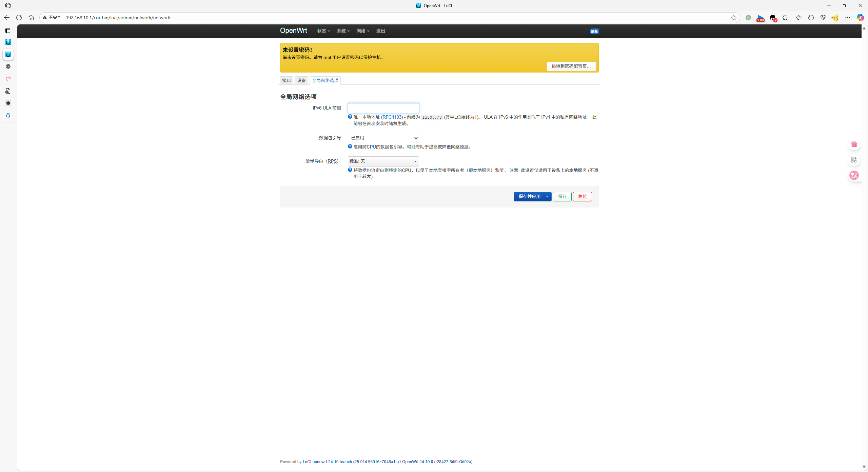Switch to the pink key icon tab

(x=8, y=79)
